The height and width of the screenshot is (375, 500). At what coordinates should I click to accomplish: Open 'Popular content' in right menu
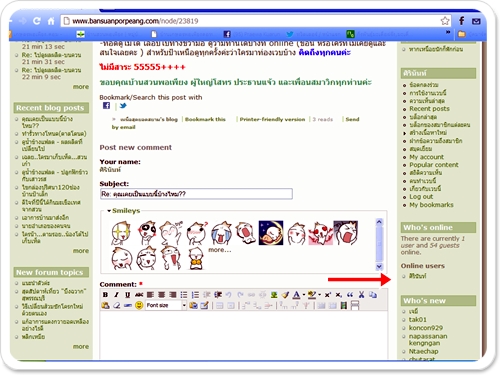[434, 165]
